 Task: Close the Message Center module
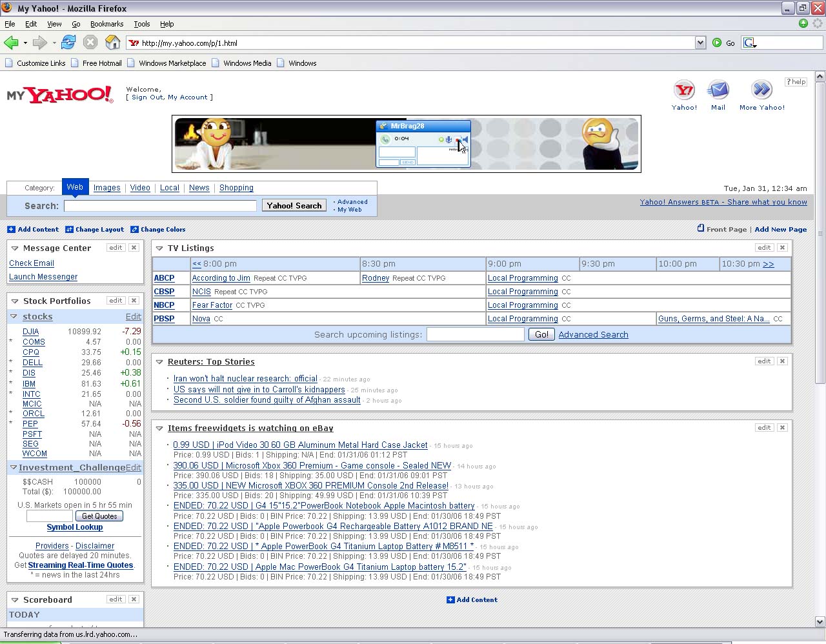(134, 248)
